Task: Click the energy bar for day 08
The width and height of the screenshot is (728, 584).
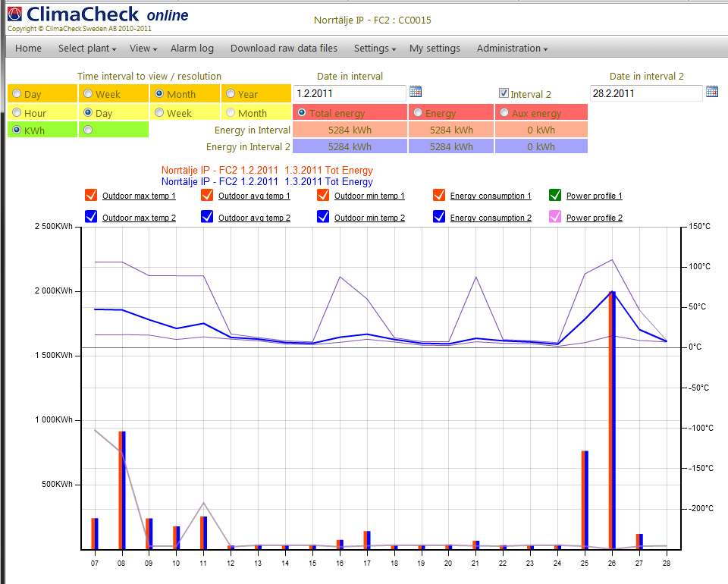Action: 122,490
